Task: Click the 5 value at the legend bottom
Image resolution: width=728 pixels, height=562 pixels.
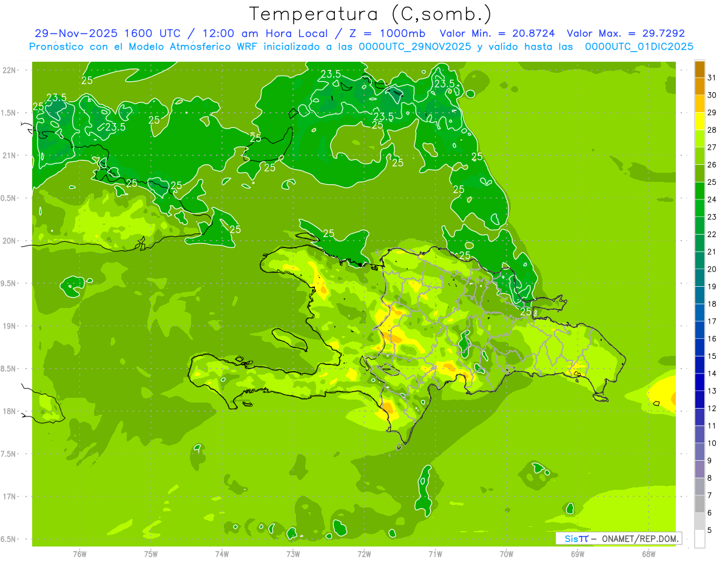Action: tap(712, 530)
